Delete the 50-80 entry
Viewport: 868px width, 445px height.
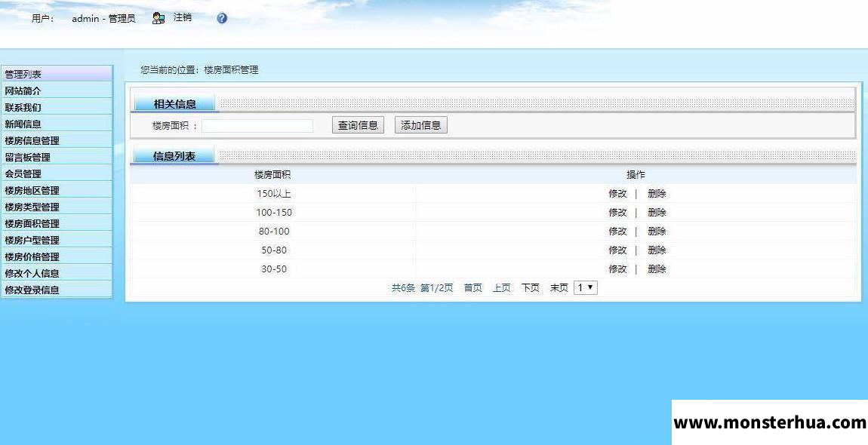coord(657,250)
